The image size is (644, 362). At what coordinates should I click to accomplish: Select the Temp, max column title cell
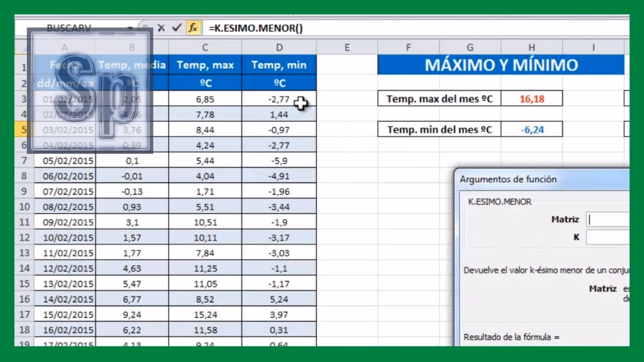tap(205, 65)
